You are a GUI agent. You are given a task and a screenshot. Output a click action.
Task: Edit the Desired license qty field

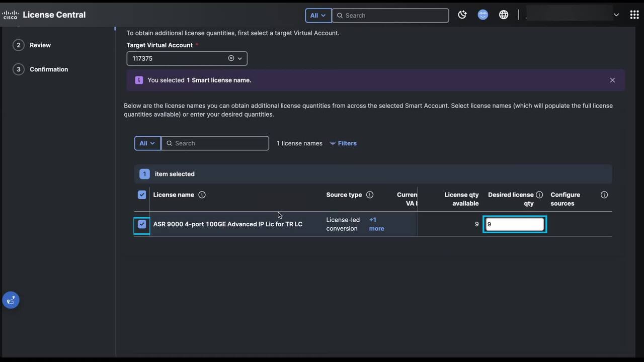pos(515,224)
